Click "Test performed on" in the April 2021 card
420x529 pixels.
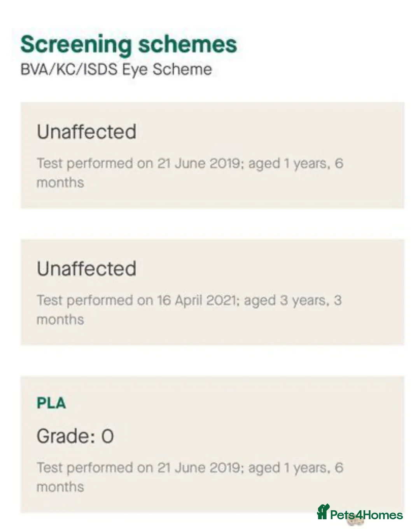(x=94, y=300)
